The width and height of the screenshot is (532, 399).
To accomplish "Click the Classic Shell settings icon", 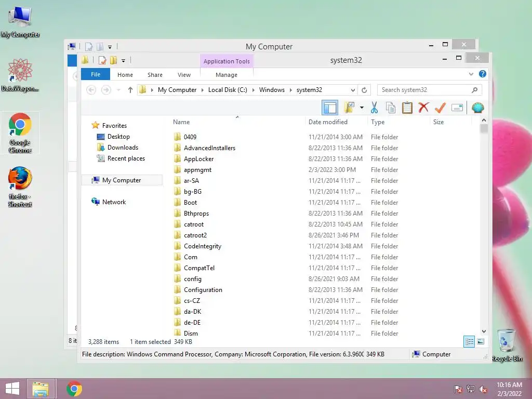I will (x=478, y=108).
